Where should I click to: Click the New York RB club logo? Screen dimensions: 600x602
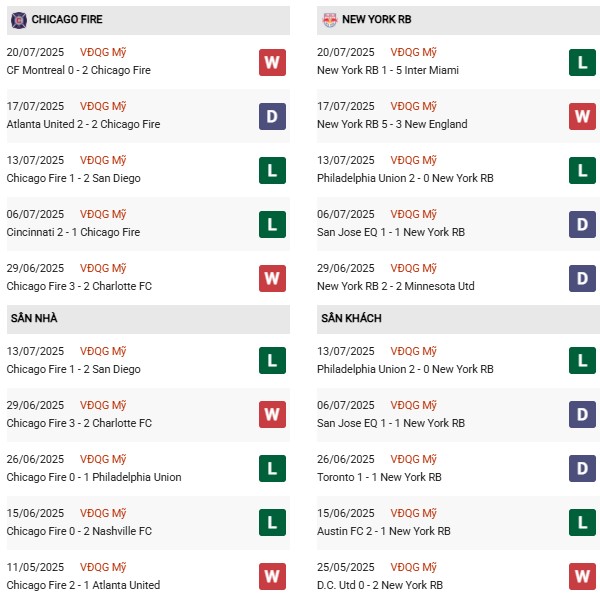click(x=328, y=19)
